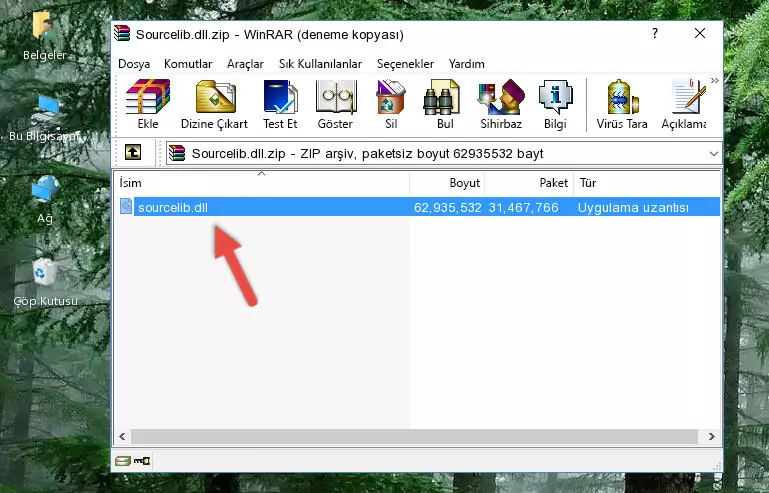Screen dimensions: 769x493
Task: Open the Ağ network desktop icon
Action: click(45, 199)
